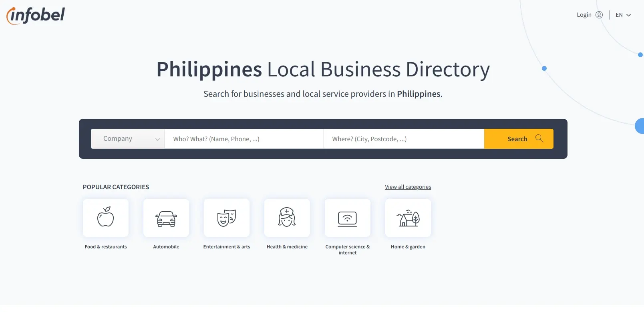The width and height of the screenshot is (644, 312).
Task: Open the View all categories link
Action: click(408, 187)
